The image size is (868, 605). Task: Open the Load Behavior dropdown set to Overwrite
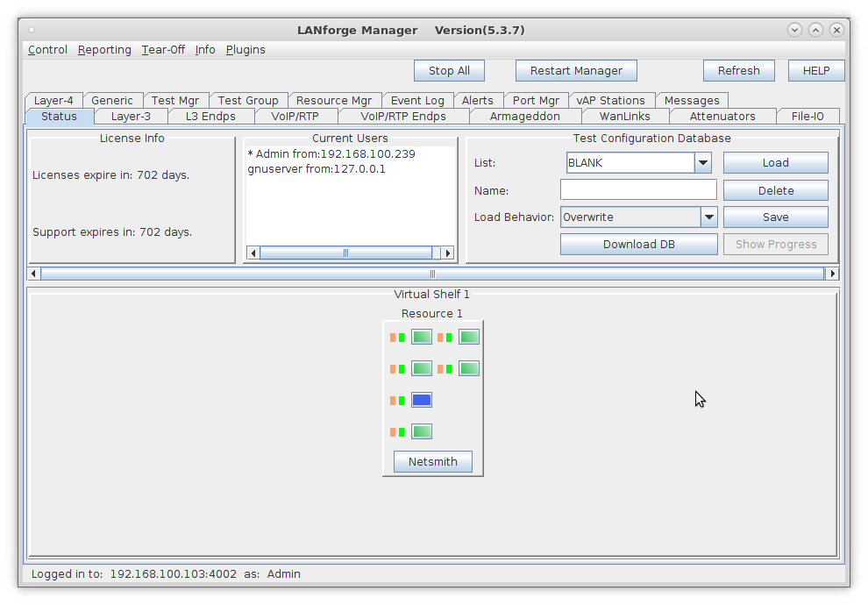(708, 217)
